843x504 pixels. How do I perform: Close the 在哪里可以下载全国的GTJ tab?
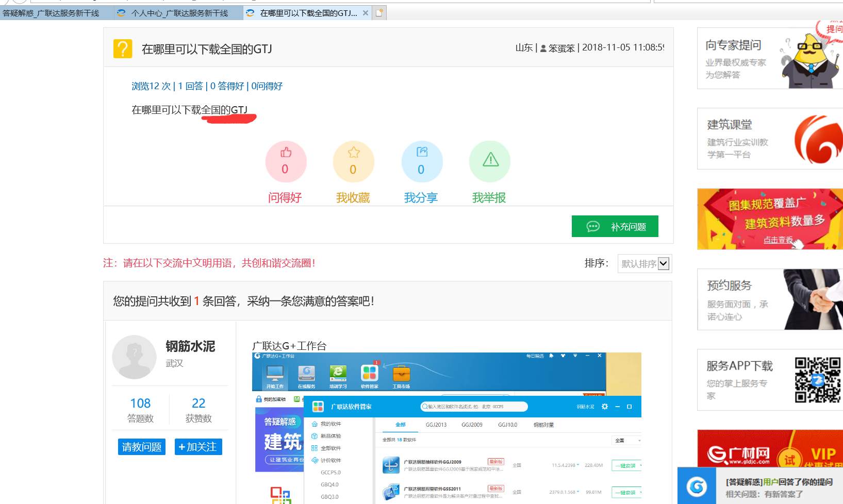tap(366, 13)
